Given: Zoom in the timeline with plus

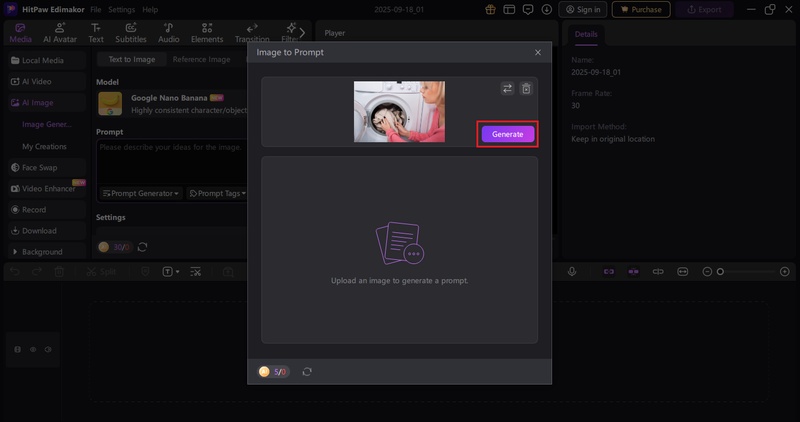Looking at the screenshot, I should [785, 272].
